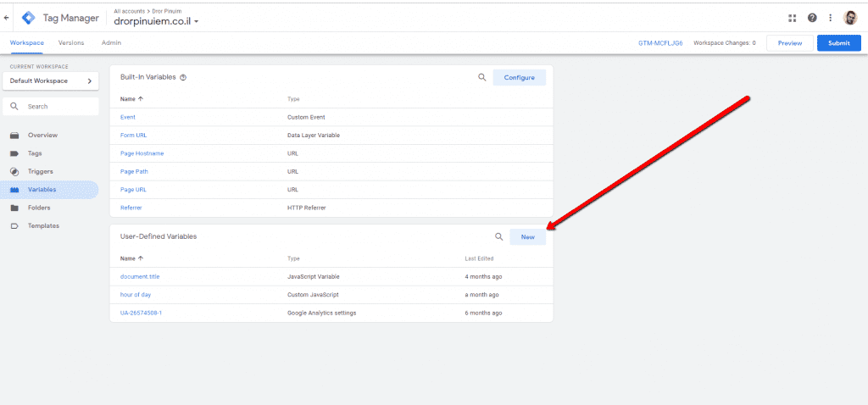Switch to the Versions tab
The image size is (868, 405).
(x=71, y=42)
